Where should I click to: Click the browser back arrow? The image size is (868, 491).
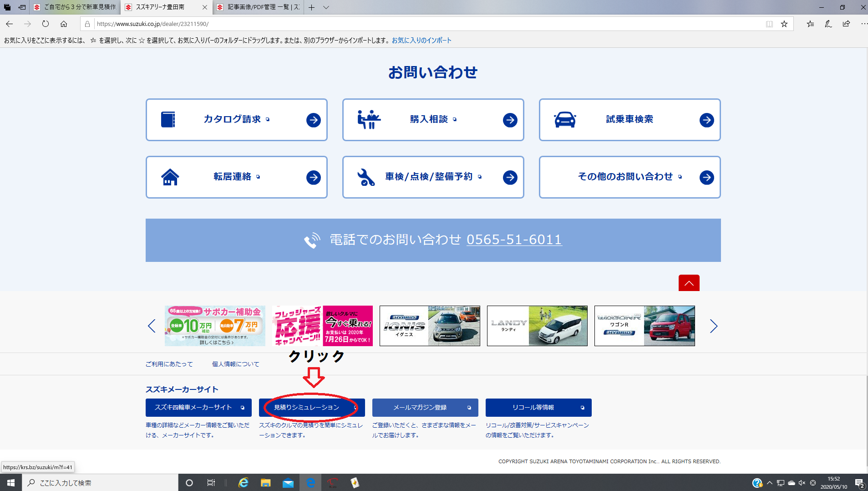10,24
